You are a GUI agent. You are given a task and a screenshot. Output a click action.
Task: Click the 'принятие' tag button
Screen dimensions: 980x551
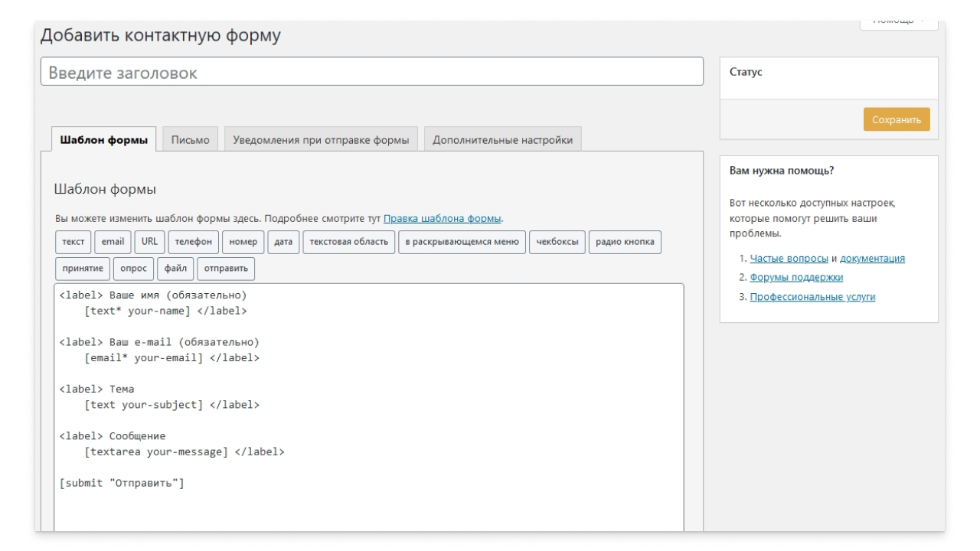(x=83, y=269)
